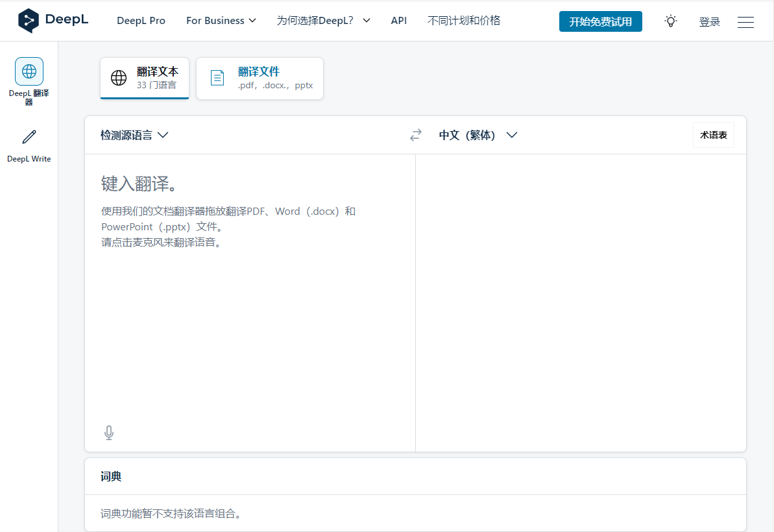Expand the For Business menu
The height and width of the screenshot is (532, 774).
(221, 21)
